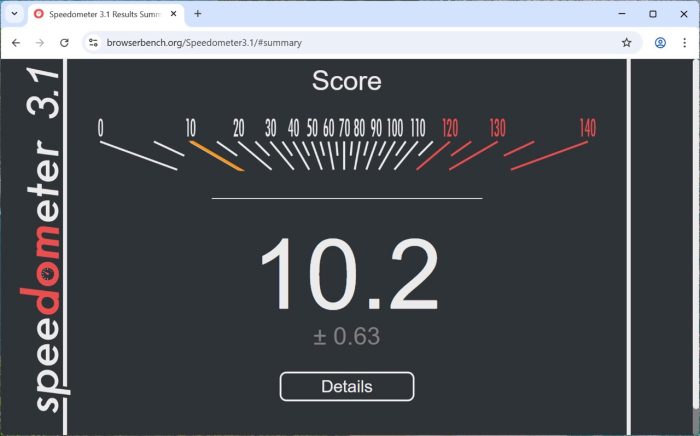View site information icon in address bar
Viewport: 700px width, 436px height.
pyautogui.click(x=93, y=43)
